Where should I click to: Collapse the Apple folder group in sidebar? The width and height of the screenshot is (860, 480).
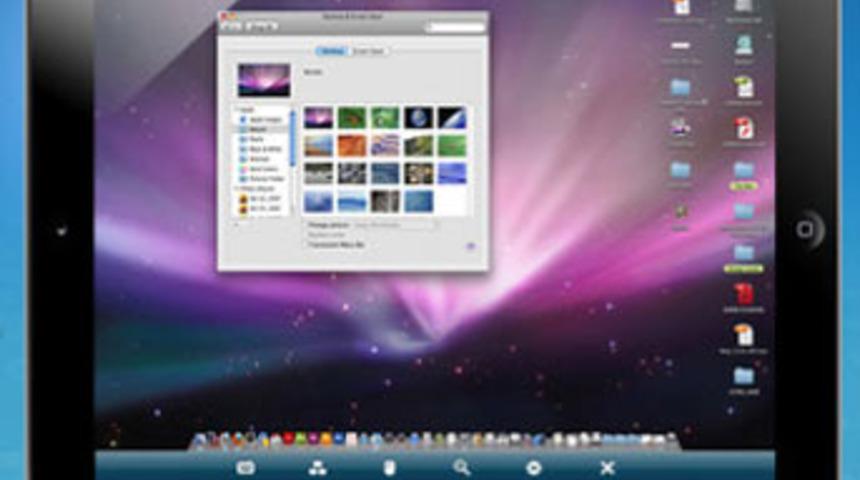pos(236,110)
